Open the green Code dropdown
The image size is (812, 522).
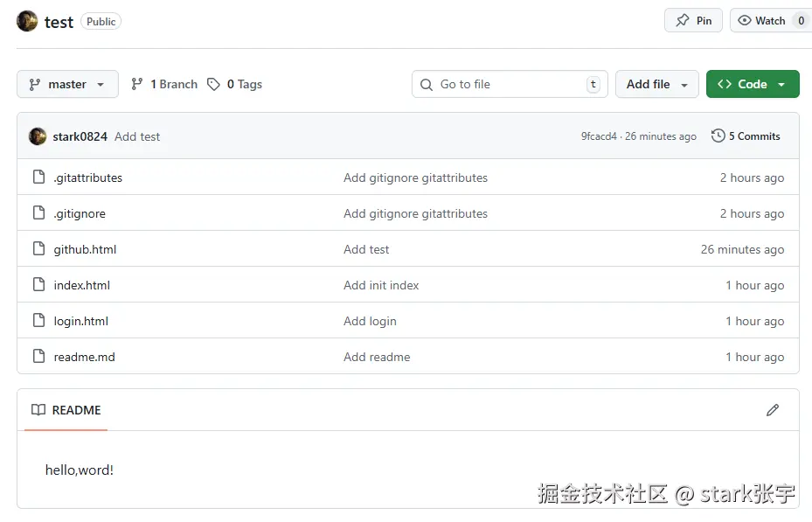[752, 84]
